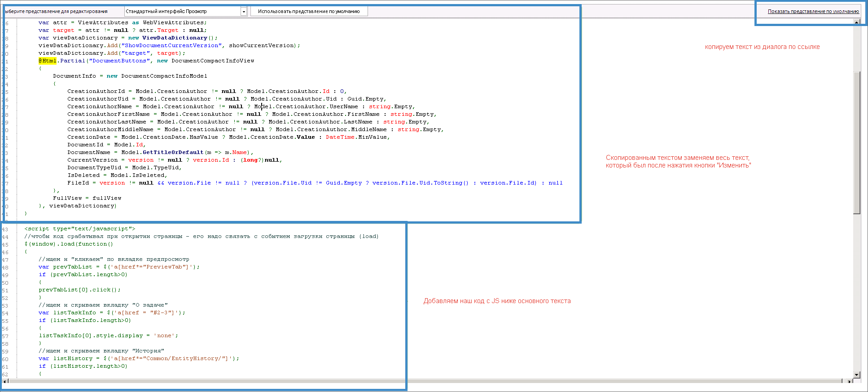Click the 'DateTime.MinValue' text in code

coord(356,137)
